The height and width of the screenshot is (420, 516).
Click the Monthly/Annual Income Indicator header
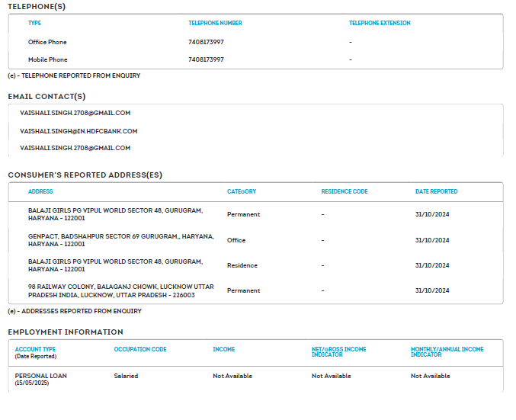(x=447, y=351)
